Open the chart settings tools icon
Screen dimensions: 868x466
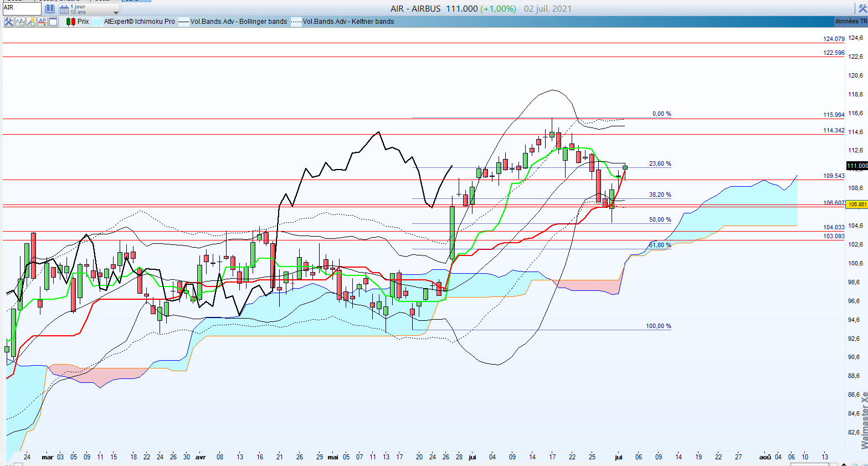click(9, 22)
